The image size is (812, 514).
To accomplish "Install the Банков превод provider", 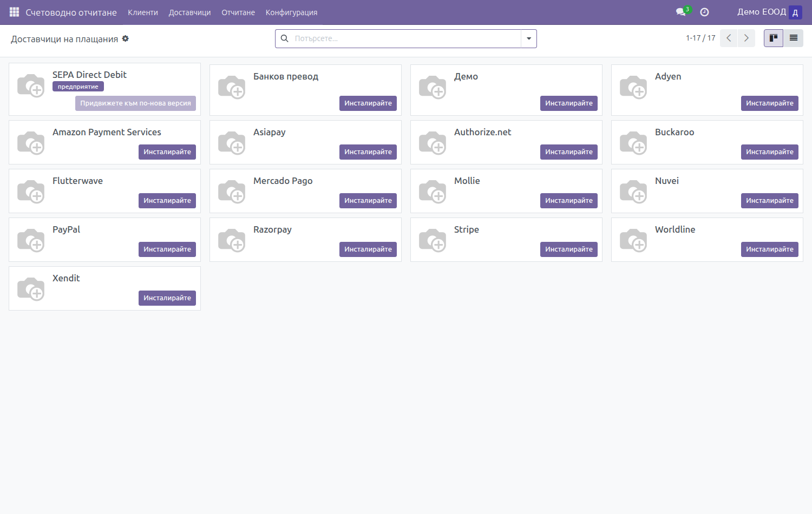I will (x=368, y=103).
